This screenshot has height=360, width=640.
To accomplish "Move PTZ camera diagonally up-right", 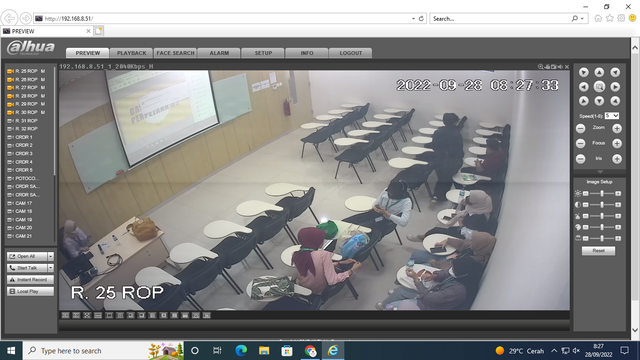I will pyautogui.click(x=615, y=72).
